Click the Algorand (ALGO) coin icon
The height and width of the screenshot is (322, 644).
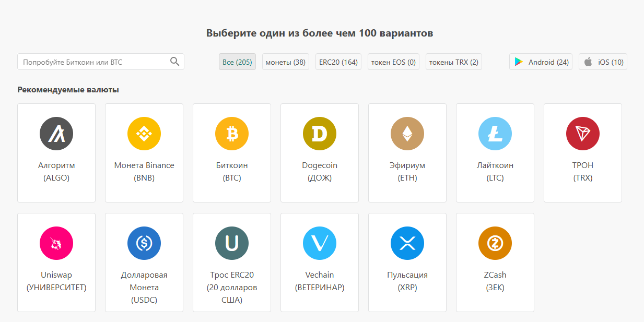tap(56, 134)
